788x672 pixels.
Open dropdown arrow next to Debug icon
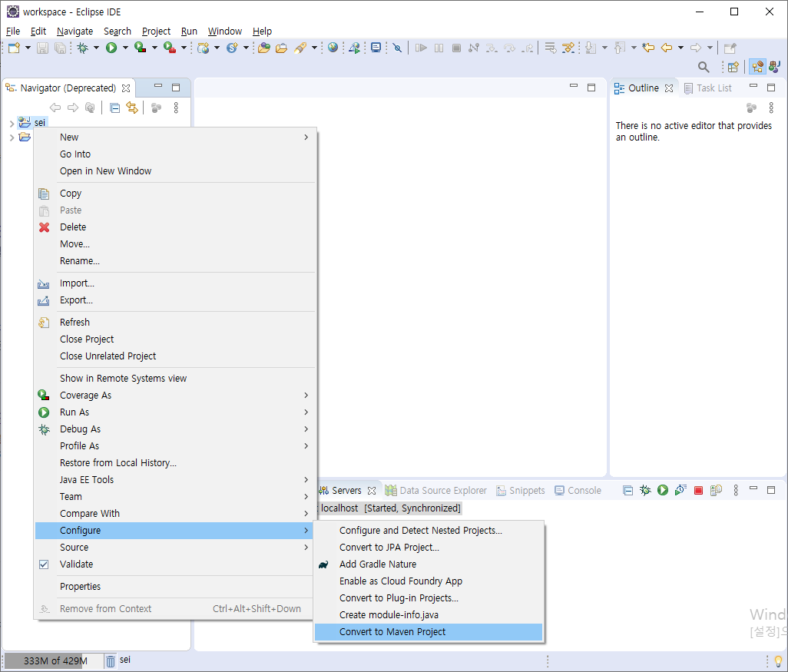[x=96, y=48]
